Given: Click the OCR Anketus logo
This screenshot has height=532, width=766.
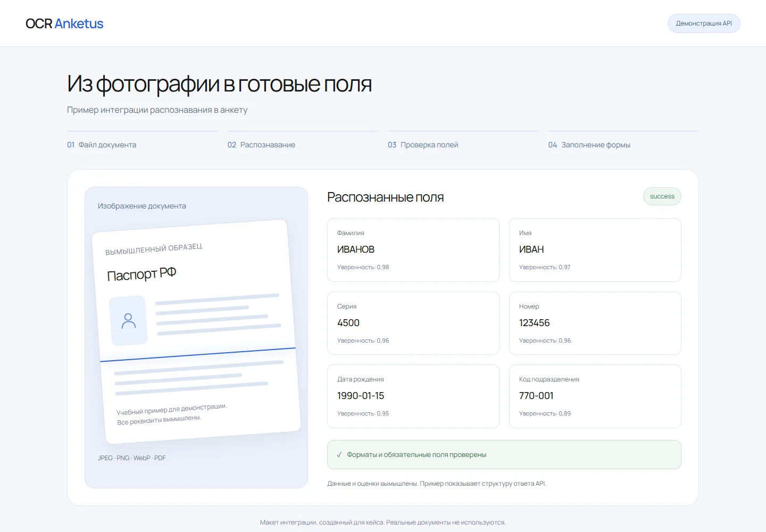Looking at the screenshot, I should (x=64, y=23).
